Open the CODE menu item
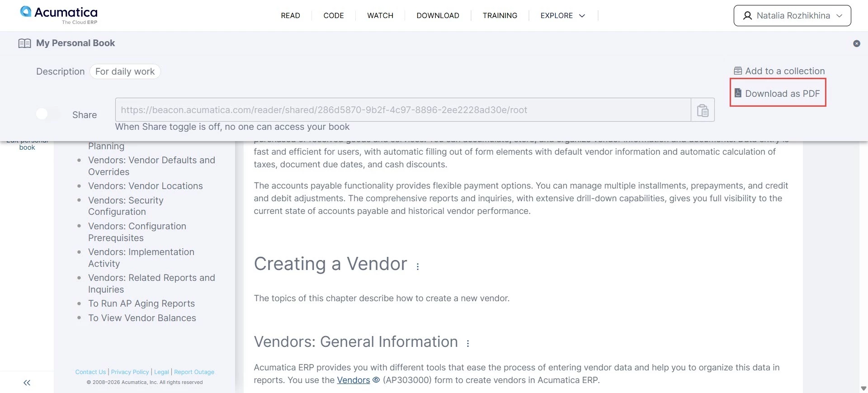The width and height of the screenshot is (868, 393). (x=334, y=15)
